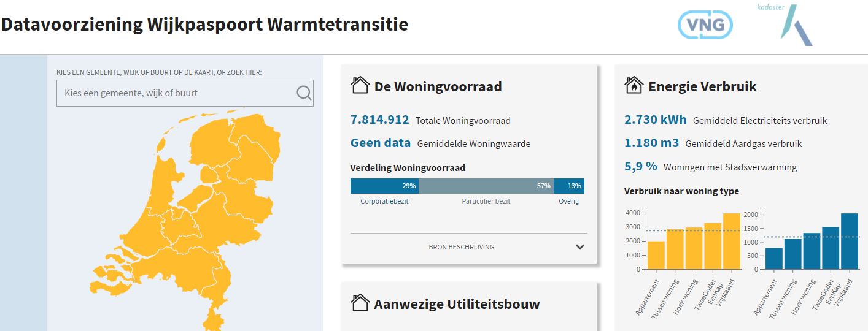Focus the gemeente, wijk of buurt search field
This screenshot has width=868, height=331.
pyautogui.click(x=185, y=93)
